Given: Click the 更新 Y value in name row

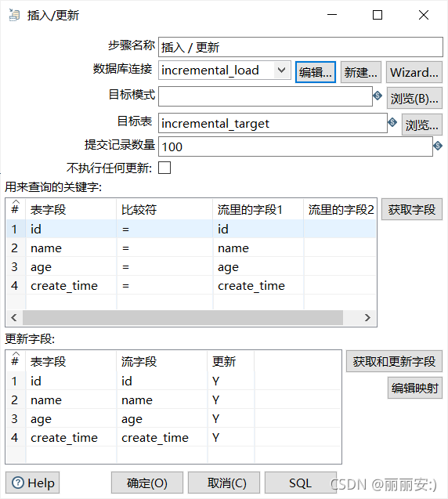Looking at the screenshot, I should pos(231,400).
